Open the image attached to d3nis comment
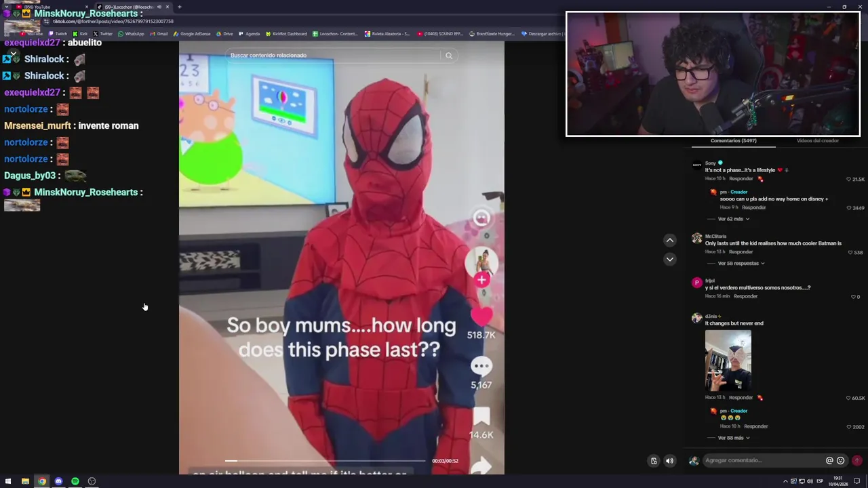 (728, 361)
